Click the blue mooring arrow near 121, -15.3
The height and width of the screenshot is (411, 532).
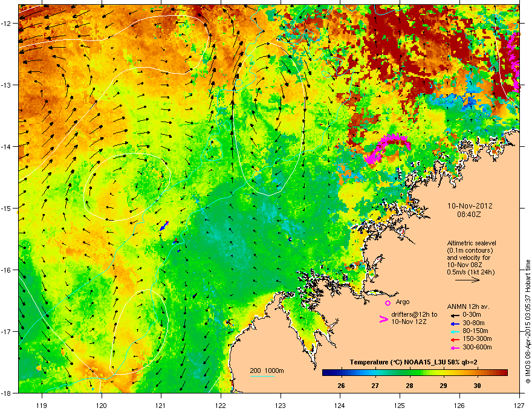(164, 226)
